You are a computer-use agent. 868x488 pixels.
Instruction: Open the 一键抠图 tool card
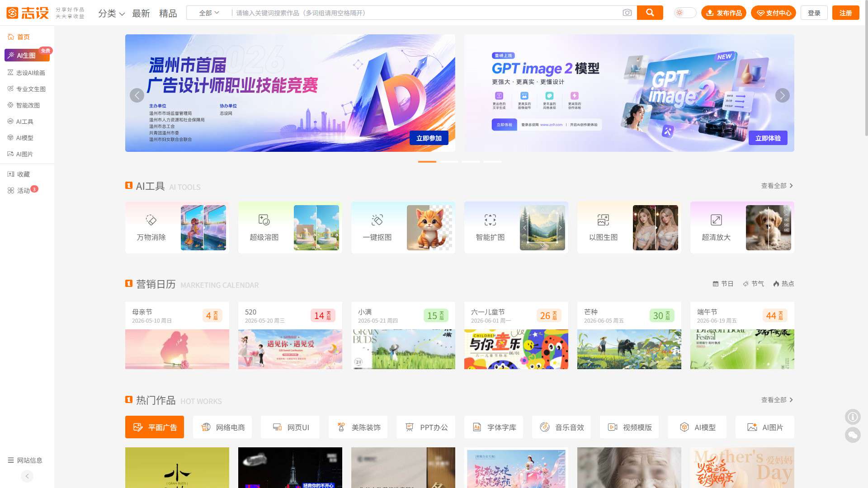pyautogui.click(x=403, y=228)
